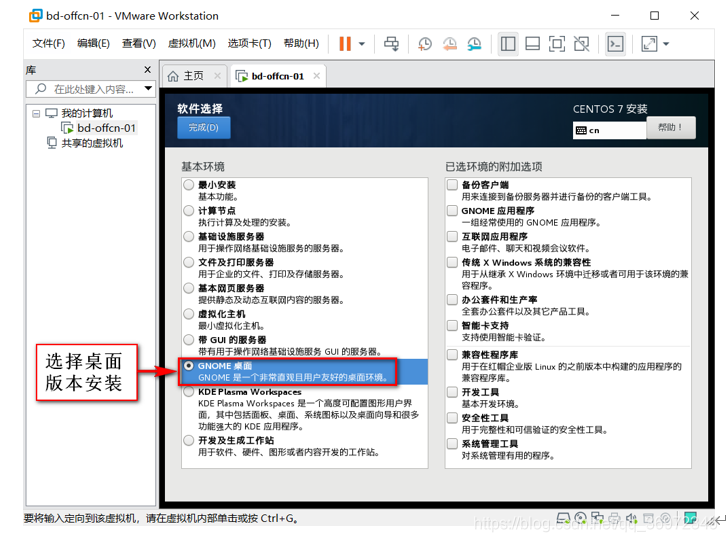Open the 文件(F) menu
Image resolution: width=727 pixels, height=542 pixels.
(x=48, y=44)
